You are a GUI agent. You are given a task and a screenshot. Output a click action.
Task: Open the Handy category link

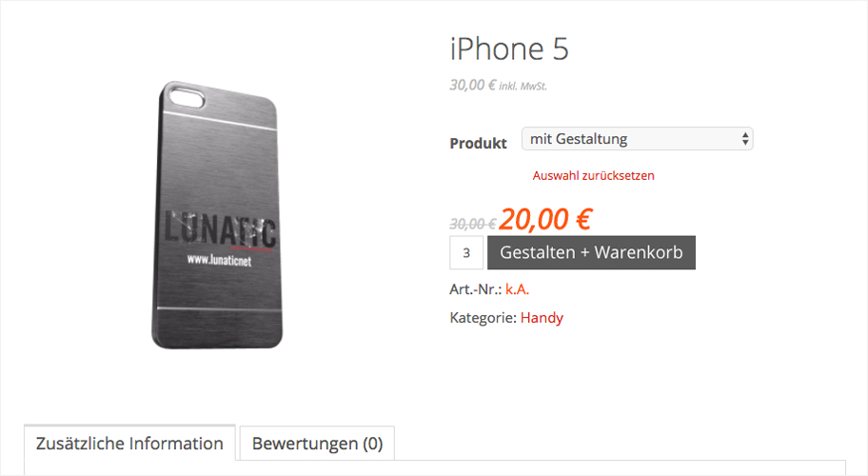point(542,318)
